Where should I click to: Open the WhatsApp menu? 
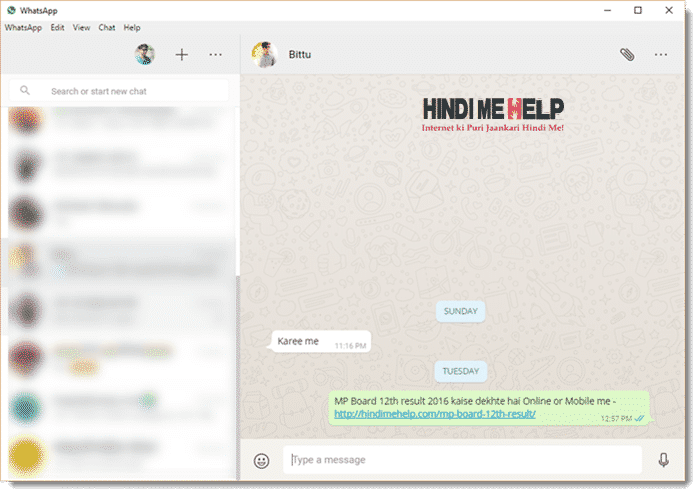click(x=23, y=28)
